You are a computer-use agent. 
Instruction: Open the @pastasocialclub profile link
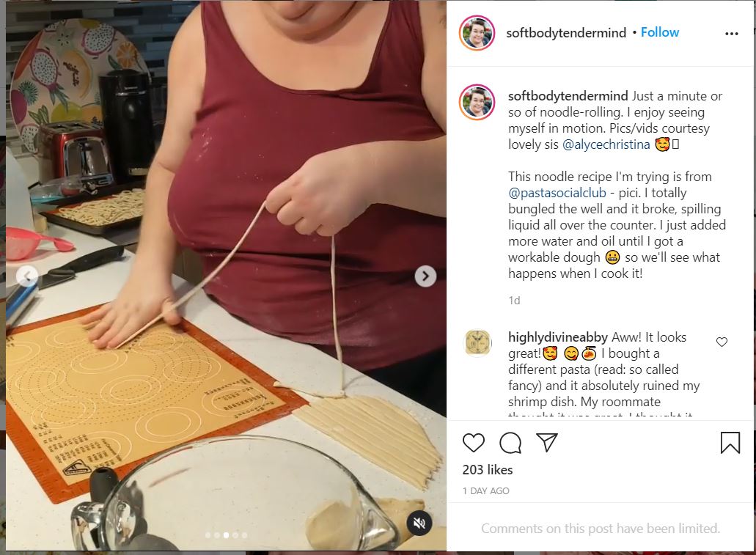557,193
